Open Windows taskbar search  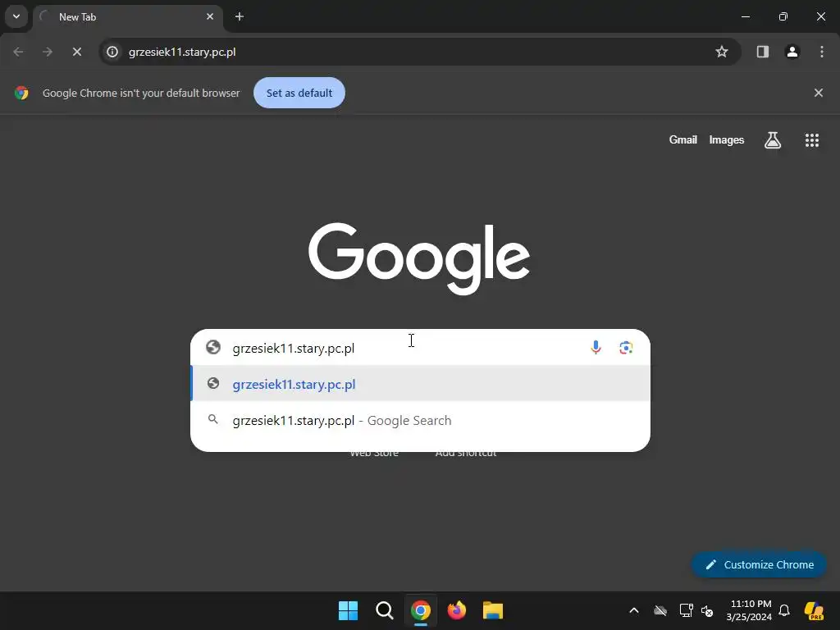click(385, 610)
